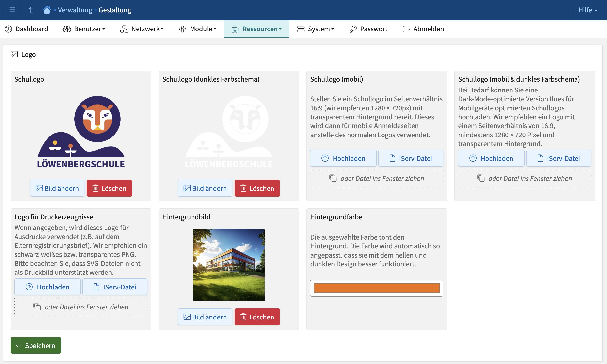Click upload icon for mobil & dunkles Farbschema
The width and height of the screenshot is (607, 364).
pos(473,158)
